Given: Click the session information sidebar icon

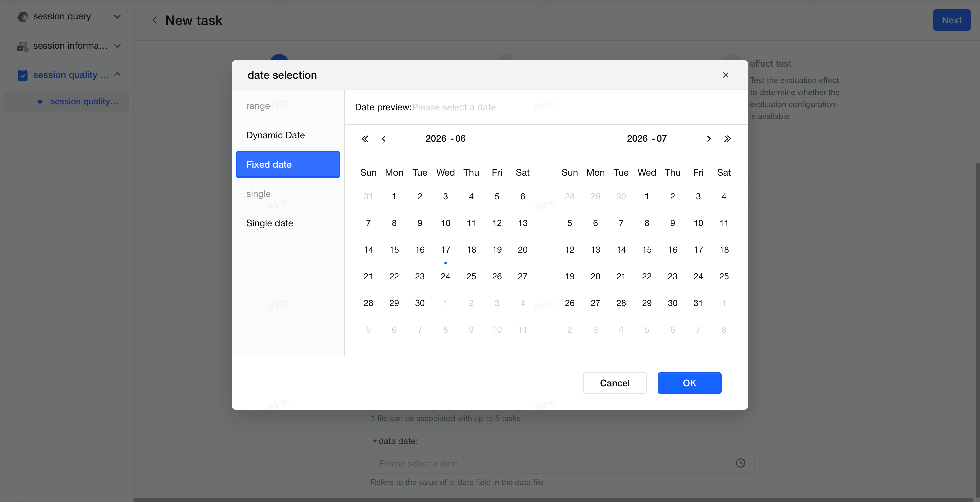Looking at the screenshot, I should pyautogui.click(x=23, y=46).
